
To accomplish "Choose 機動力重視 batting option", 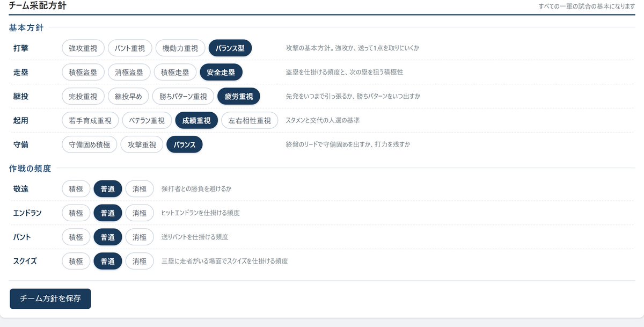I will 180,48.
